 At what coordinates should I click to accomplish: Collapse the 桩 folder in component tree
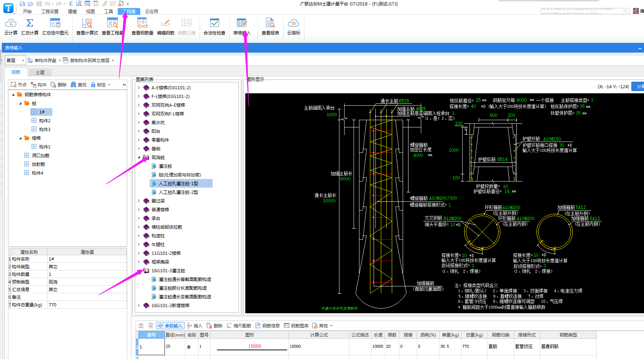(20, 103)
